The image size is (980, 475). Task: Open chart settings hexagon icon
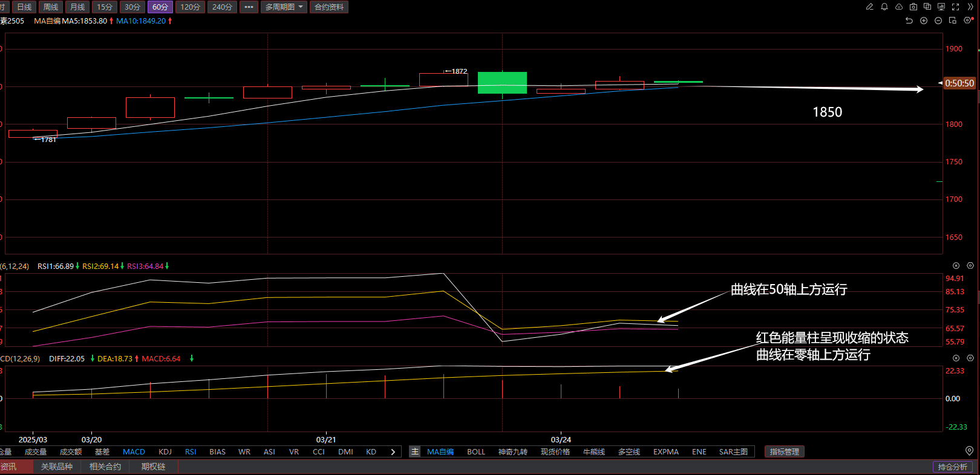[x=968, y=21]
